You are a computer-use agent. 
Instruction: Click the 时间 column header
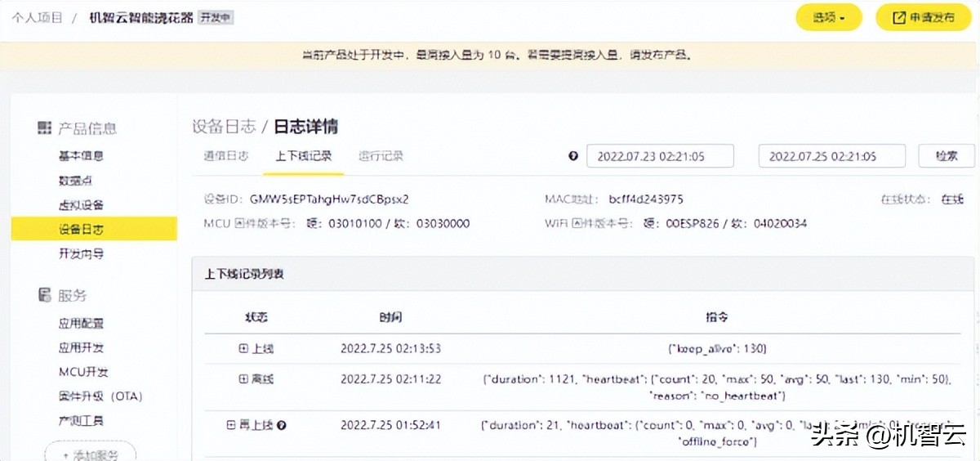(x=390, y=317)
